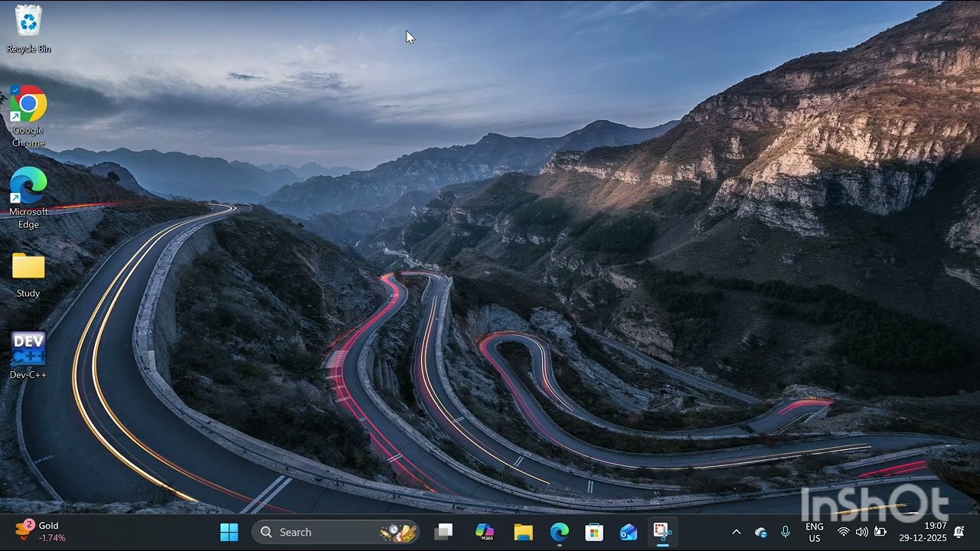Select the Microsoft Edge desktop shortcut
The width and height of the screenshot is (980, 551).
[x=28, y=197]
